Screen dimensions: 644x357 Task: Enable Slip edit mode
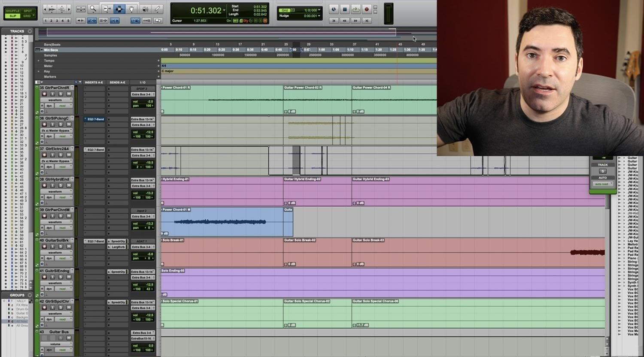12,16
